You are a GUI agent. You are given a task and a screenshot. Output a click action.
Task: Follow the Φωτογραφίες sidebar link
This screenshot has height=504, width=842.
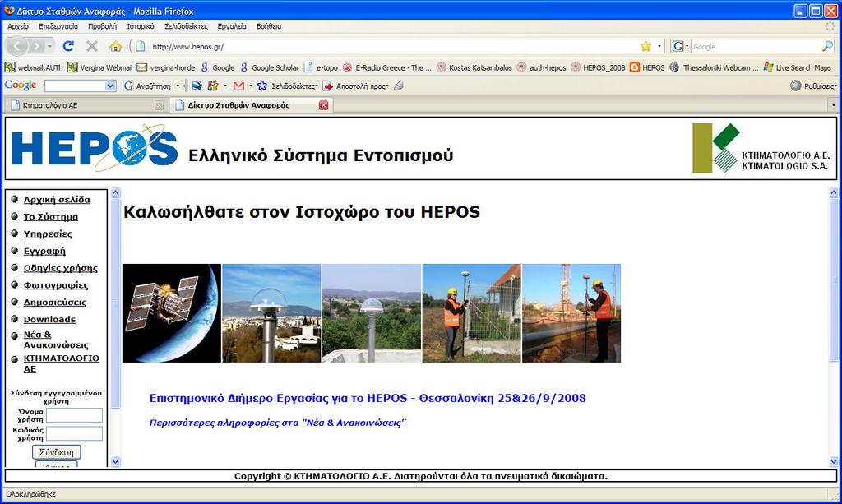pyautogui.click(x=56, y=285)
